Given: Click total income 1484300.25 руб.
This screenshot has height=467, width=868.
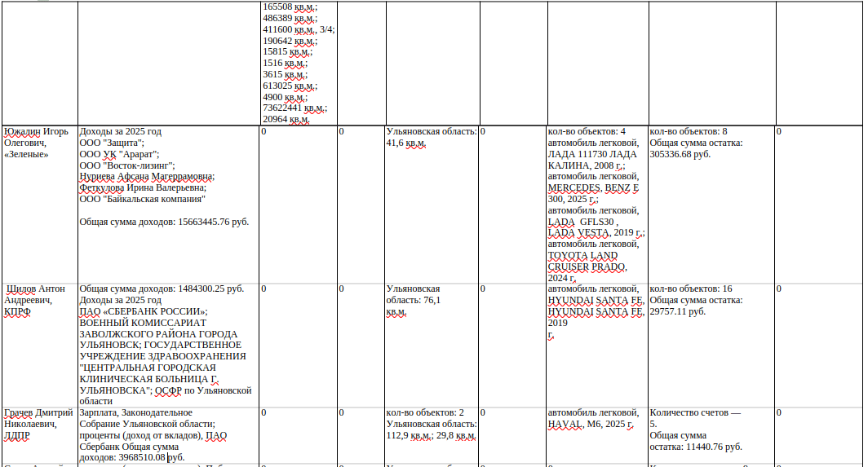Looking at the screenshot, I should click(x=211, y=289).
